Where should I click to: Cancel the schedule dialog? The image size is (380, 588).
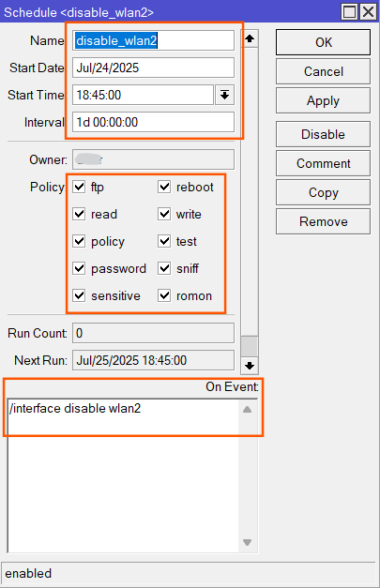pos(323,71)
